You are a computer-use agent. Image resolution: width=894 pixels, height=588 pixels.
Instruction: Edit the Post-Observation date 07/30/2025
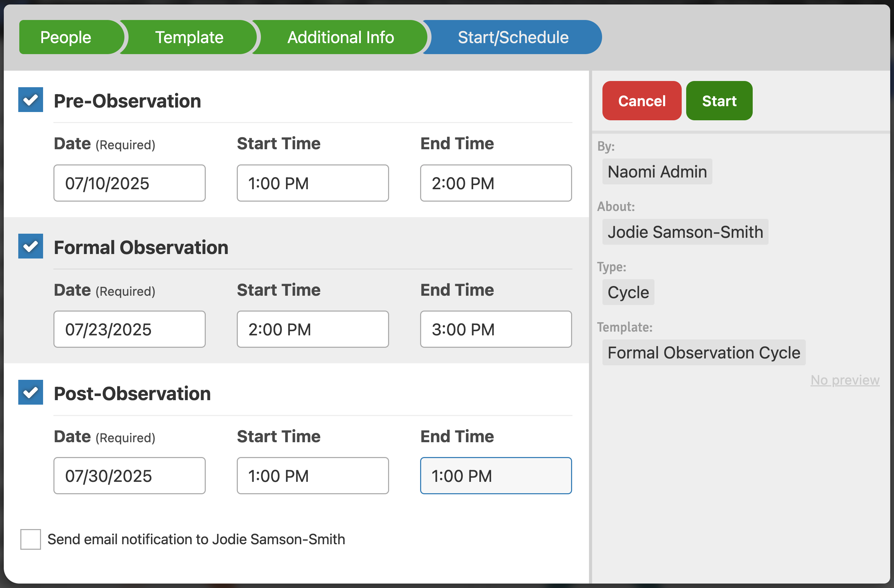(129, 476)
